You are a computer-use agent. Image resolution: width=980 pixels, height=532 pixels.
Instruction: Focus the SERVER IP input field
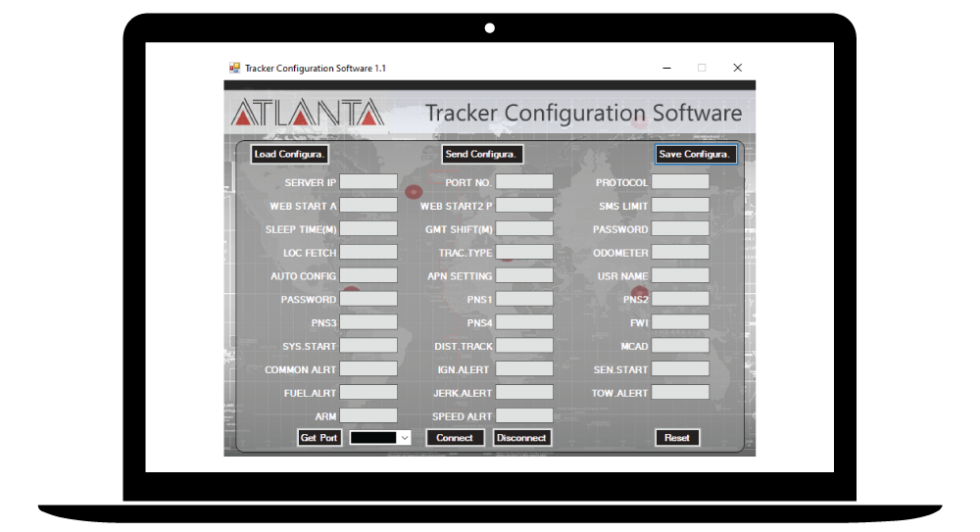coord(368,182)
